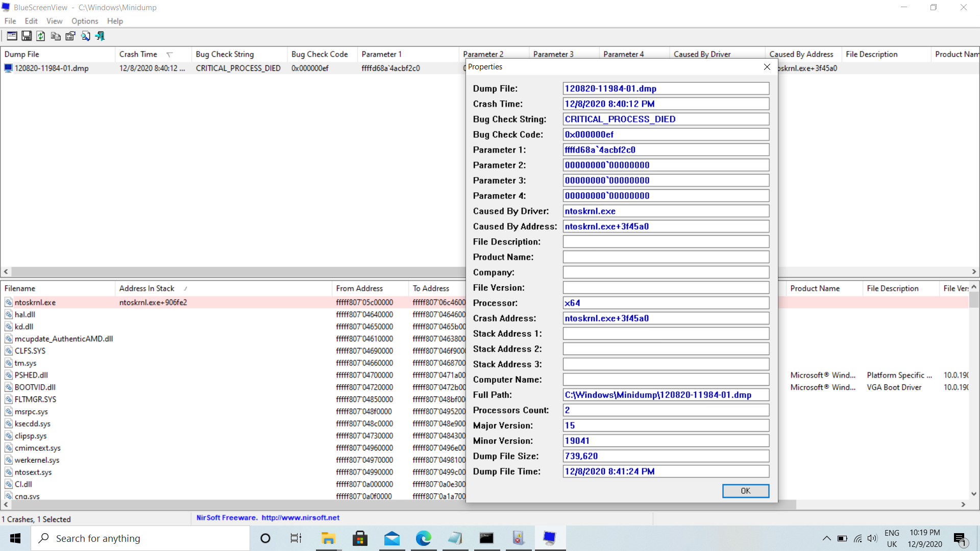This screenshot has height=551, width=980.
Task: Click OK in the Properties dialog
Action: pyautogui.click(x=745, y=491)
